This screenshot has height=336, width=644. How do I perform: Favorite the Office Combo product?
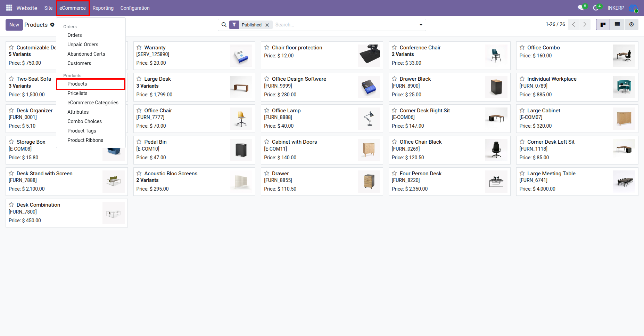coord(522,47)
